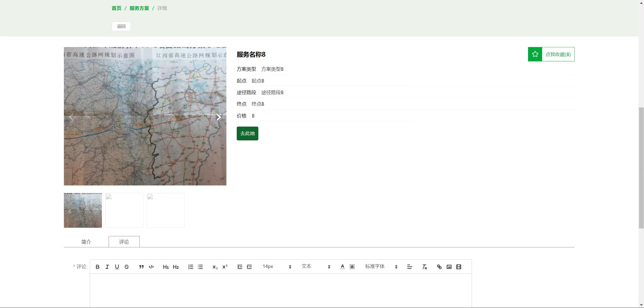Insert a hyperlink into the comment
Screen dimensions: 644x308
click(x=439, y=267)
